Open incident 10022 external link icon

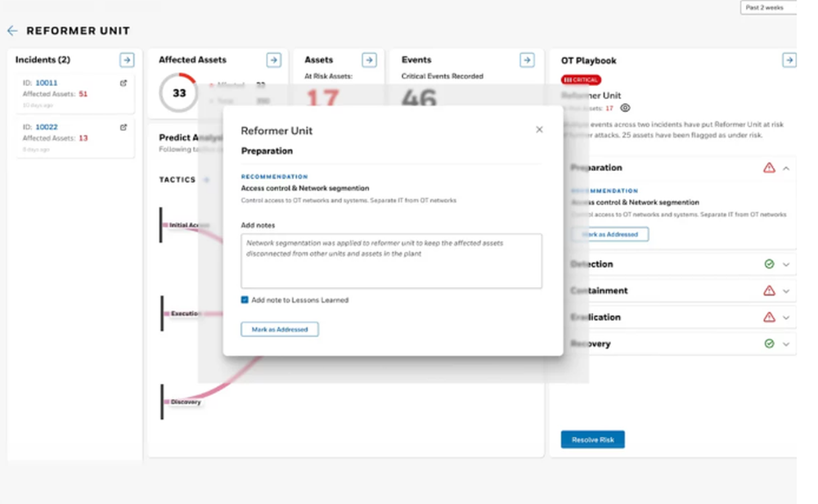pyautogui.click(x=124, y=128)
